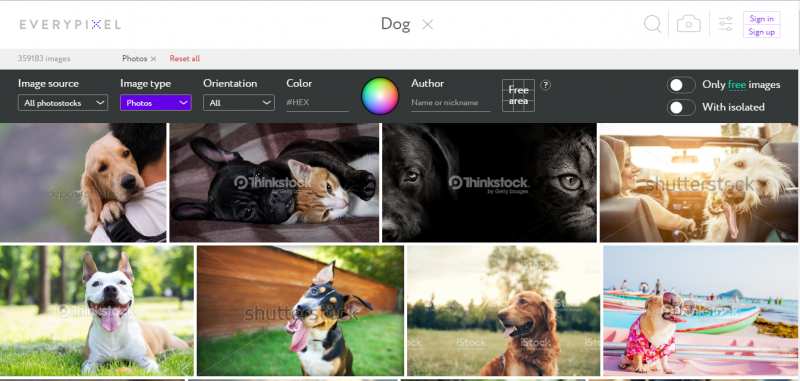The width and height of the screenshot is (800, 381).
Task: Select the Free area grid icon
Action: 518,95
